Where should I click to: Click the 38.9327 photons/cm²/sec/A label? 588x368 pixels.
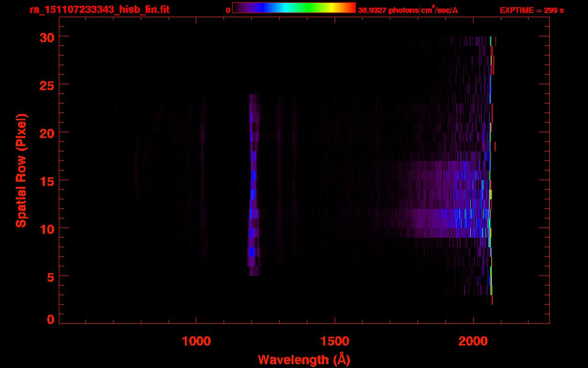[408, 10]
